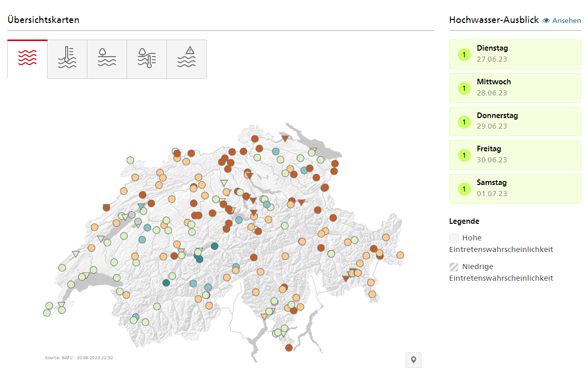Click the westernmost dark orange marker in the Jura
The width and height of the screenshot is (588, 368).
click(x=106, y=207)
